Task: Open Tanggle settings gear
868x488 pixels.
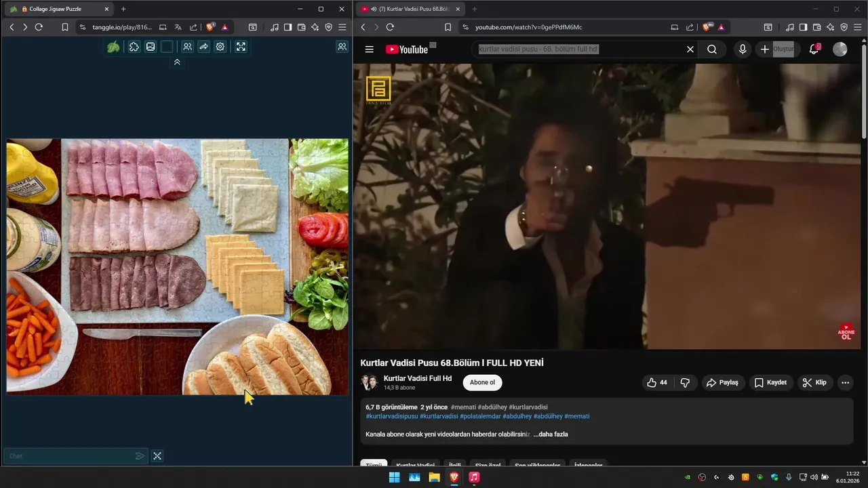Action: pyautogui.click(x=220, y=47)
